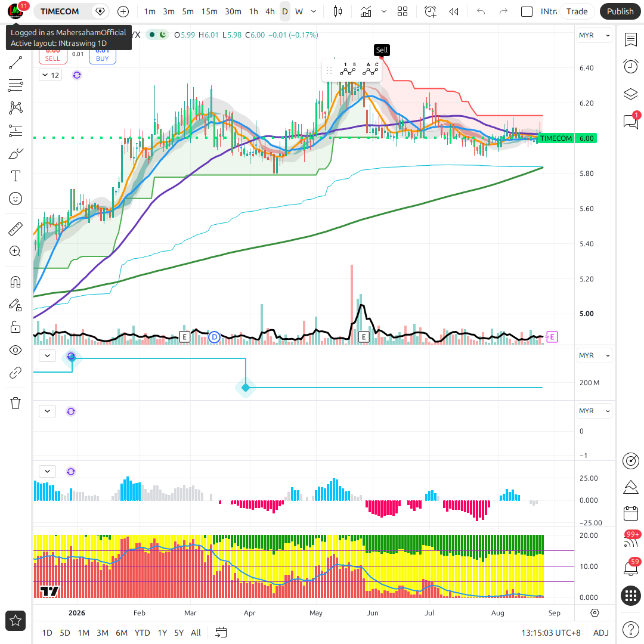This screenshot has height=644, width=644.
Task: Collapse the 12 indicators legend expander
Action: point(51,75)
